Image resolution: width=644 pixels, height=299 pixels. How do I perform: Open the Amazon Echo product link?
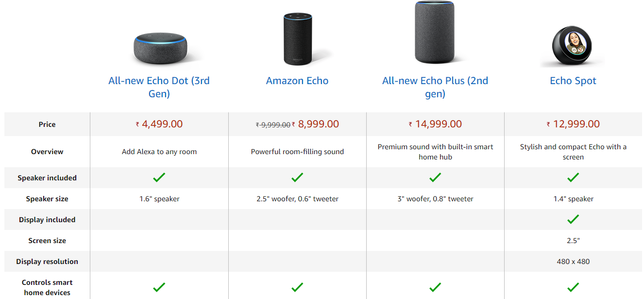point(297,81)
